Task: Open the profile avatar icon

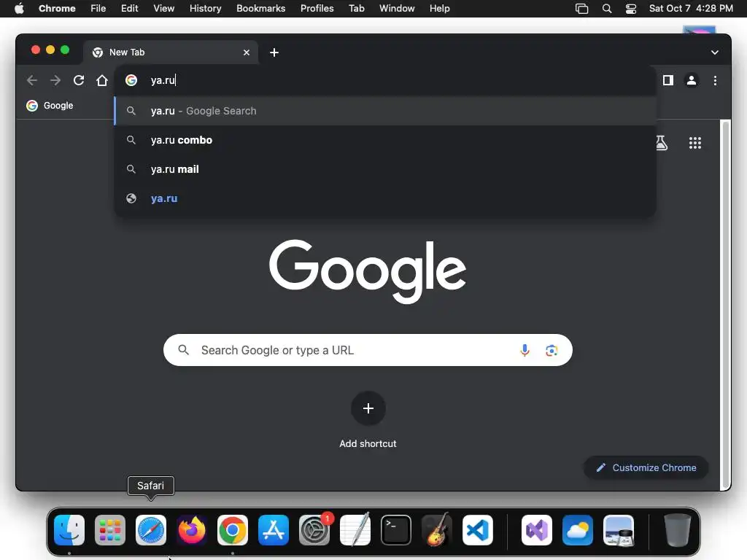Action: coord(692,80)
